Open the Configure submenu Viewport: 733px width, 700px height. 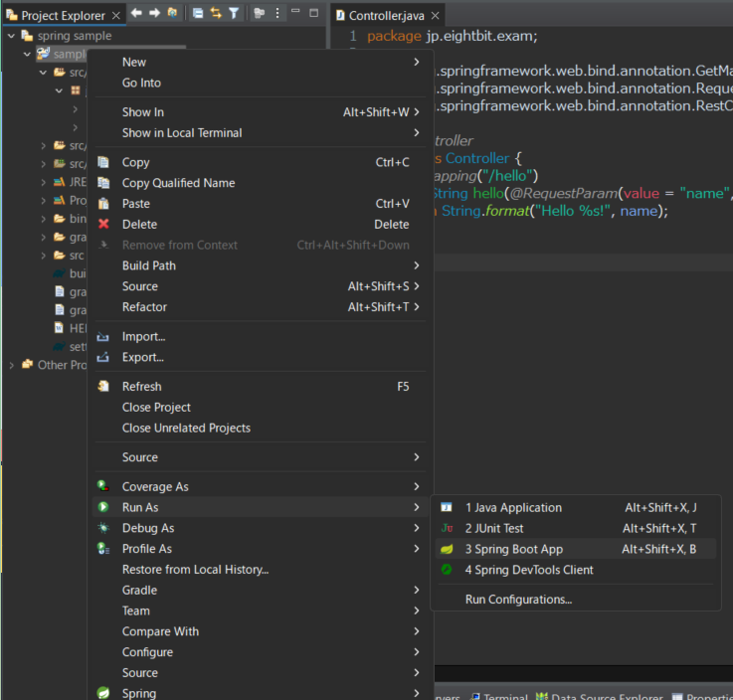(x=261, y=652)
